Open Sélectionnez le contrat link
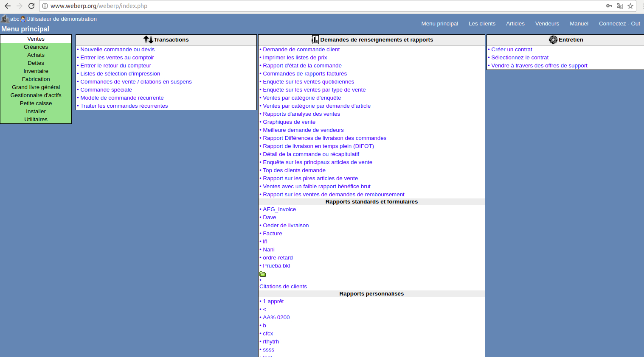Image resolution: width=644 pixels, height=357 pixels. [x=520, y=57]
